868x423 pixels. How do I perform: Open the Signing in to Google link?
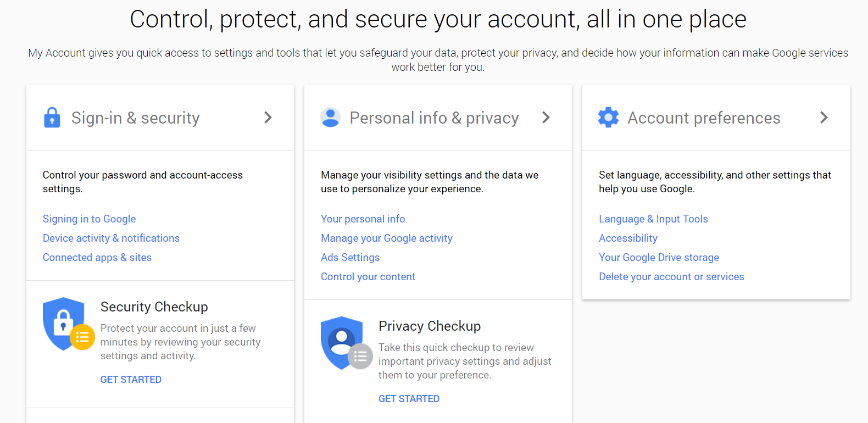pos(90,219)
